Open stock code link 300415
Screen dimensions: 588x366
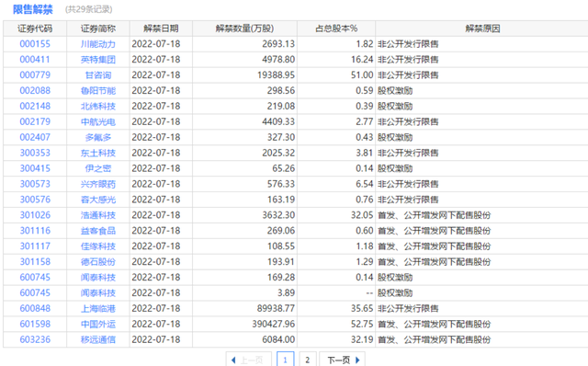pos(35,168)
